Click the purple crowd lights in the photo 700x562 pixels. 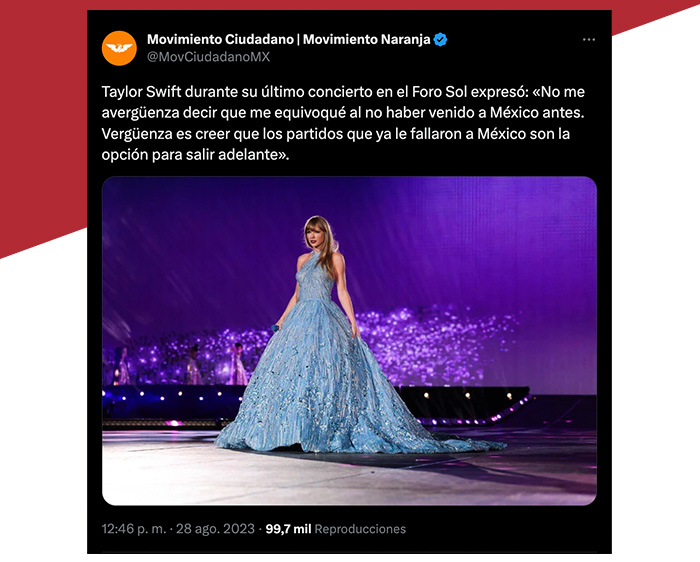pyautogui.click(x=438, y=344)
